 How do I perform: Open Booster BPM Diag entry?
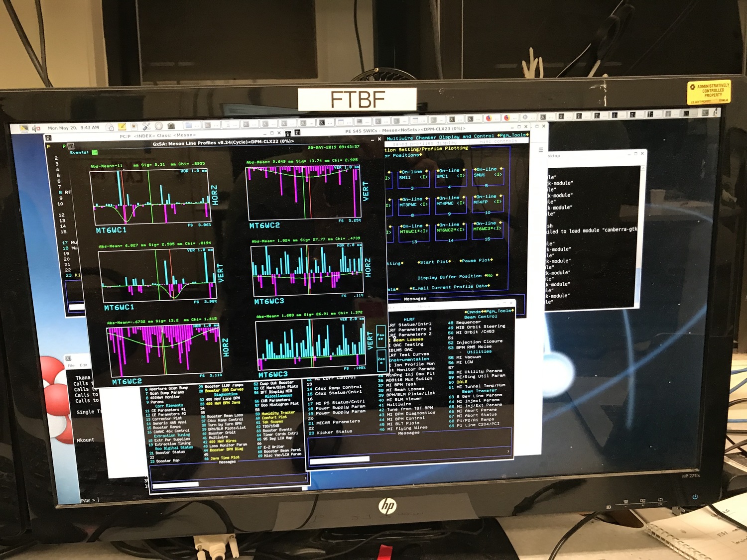pos(227,449)
